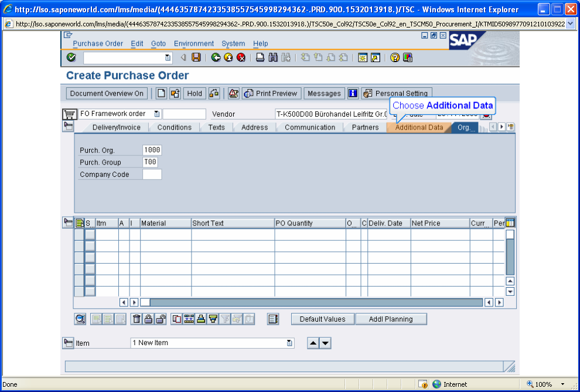The image size is (580, 392).
Task: Click the Document Overview On button
Action: click(x=107, y=93)
